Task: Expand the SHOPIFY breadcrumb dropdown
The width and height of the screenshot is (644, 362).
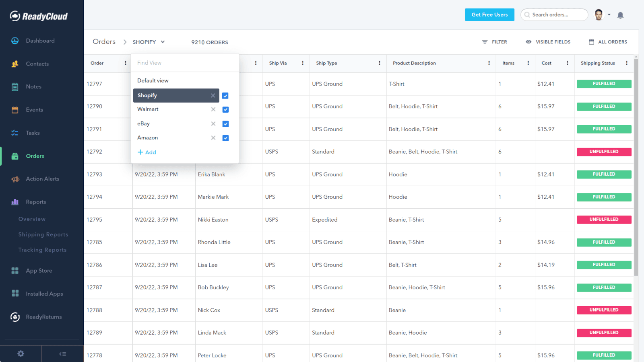Action: pyautogui.click(x=163, y=41)
